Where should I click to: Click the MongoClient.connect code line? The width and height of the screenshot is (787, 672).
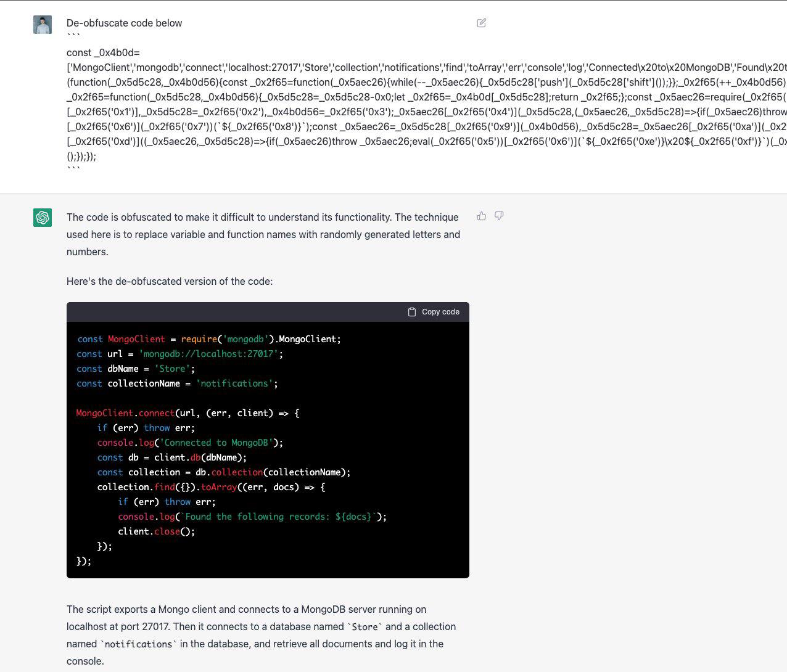[x=187, y=413]
